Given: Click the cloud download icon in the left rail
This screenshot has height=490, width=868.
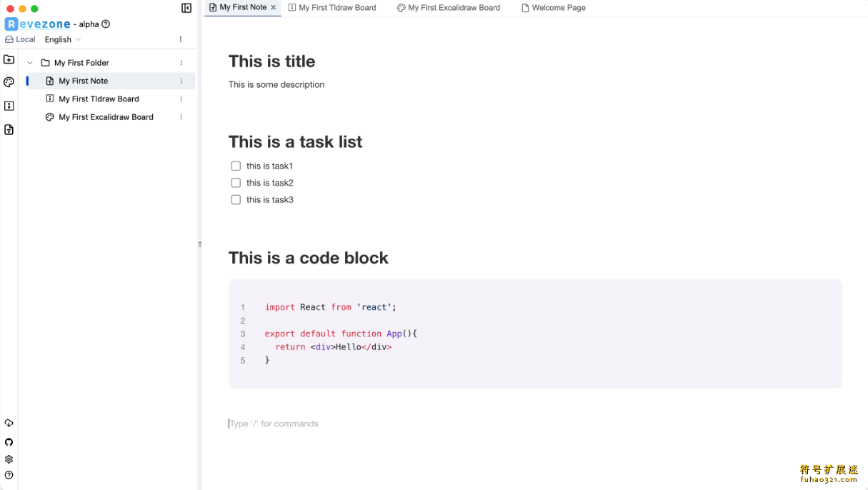Looking at the screenshot, I should tap(9, 424).
